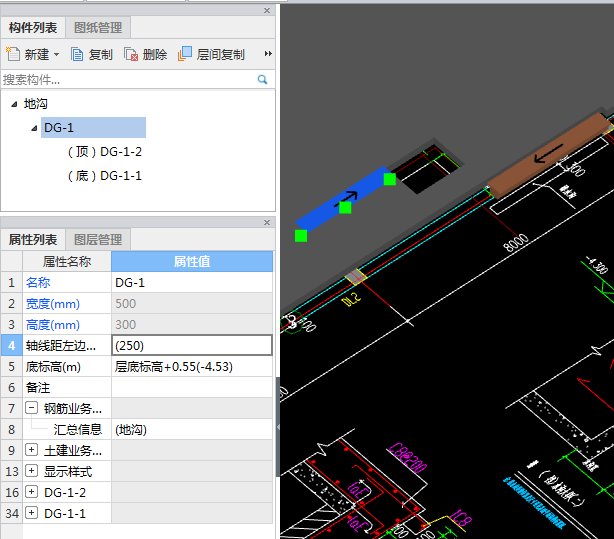Click the green grip at the trench's lower-left end

(301, 236)
